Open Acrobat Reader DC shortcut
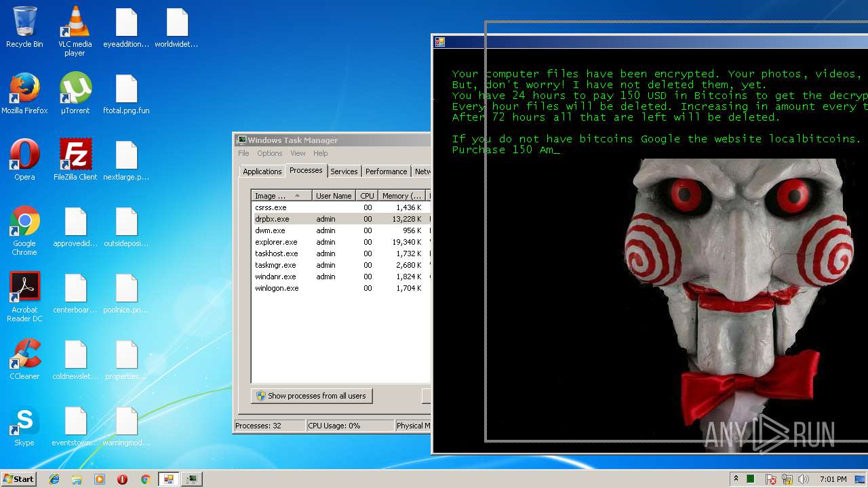Viewport: 868px width, 488px height. point(24,297)
